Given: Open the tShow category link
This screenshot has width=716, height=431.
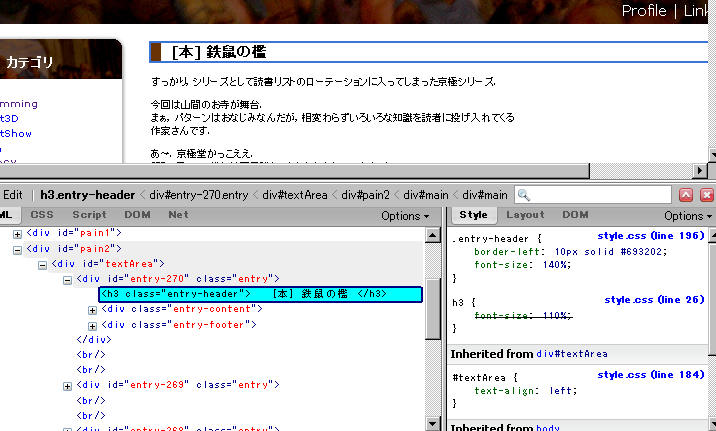Looking at the screenshot, I should coord(16,133).
